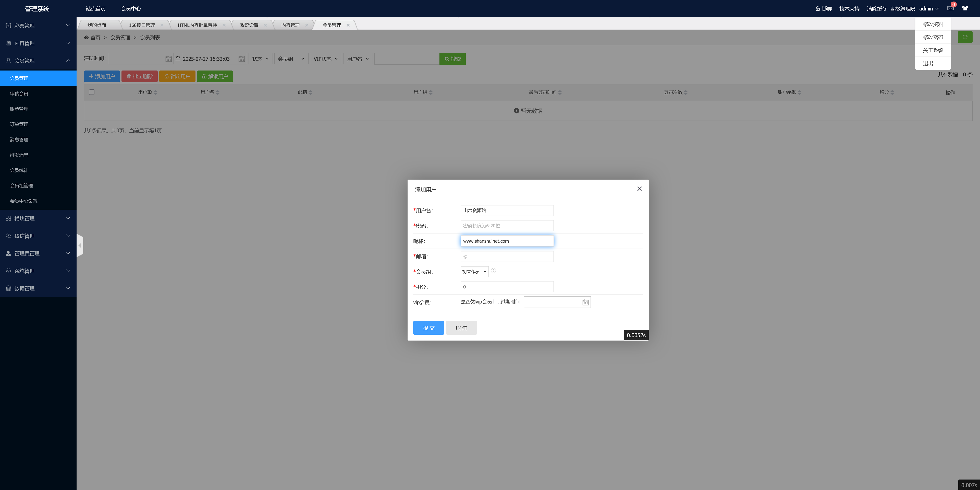
Task: Click the lock screen icon
Action: (817, 9)
